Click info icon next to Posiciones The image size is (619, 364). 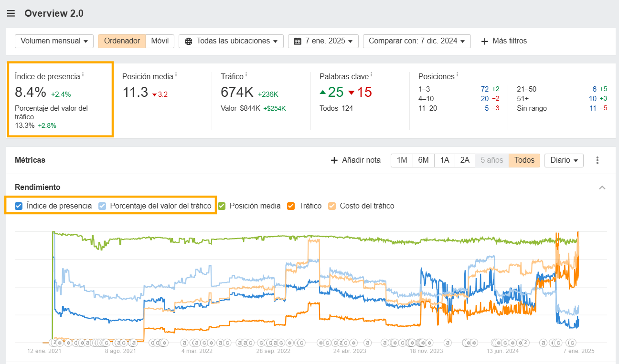point(458,75)
